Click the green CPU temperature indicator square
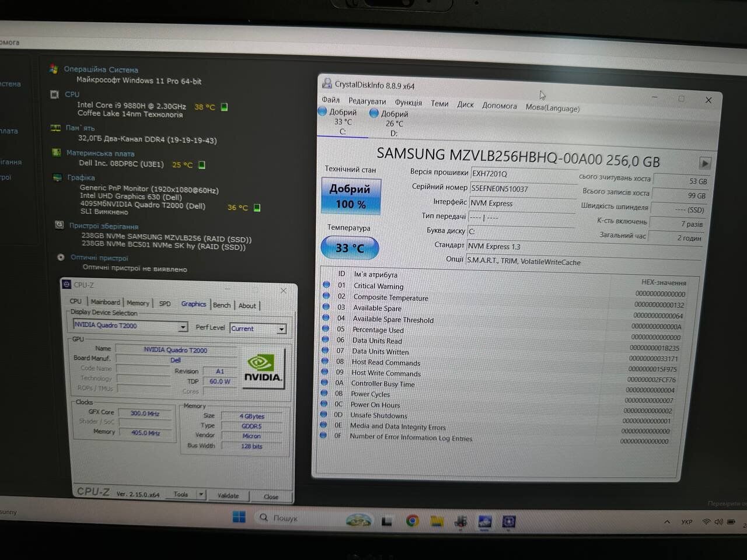 click(224, 107)
